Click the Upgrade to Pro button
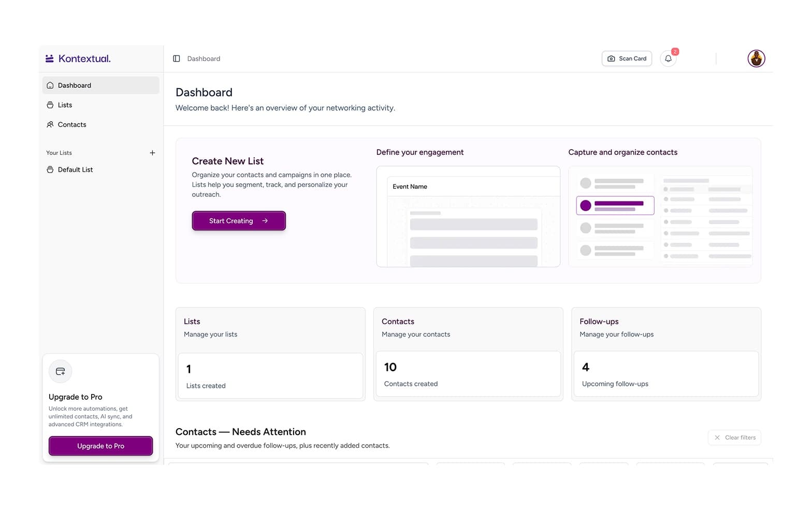Viewport: 812px width, 510px height. 100,446
